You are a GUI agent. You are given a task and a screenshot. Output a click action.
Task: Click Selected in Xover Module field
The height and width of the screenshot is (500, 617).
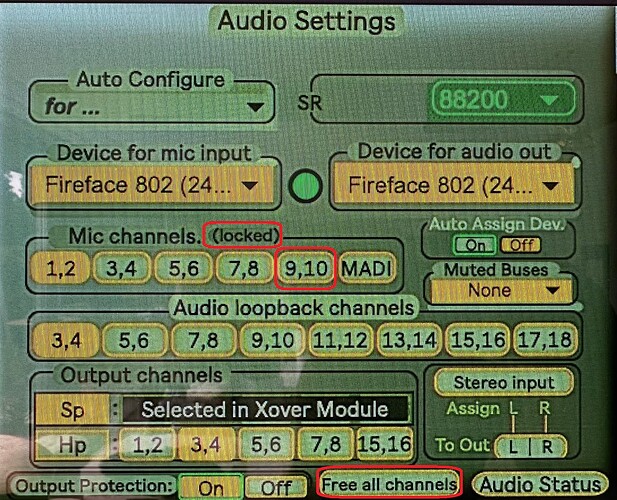[x=265, y=410]
